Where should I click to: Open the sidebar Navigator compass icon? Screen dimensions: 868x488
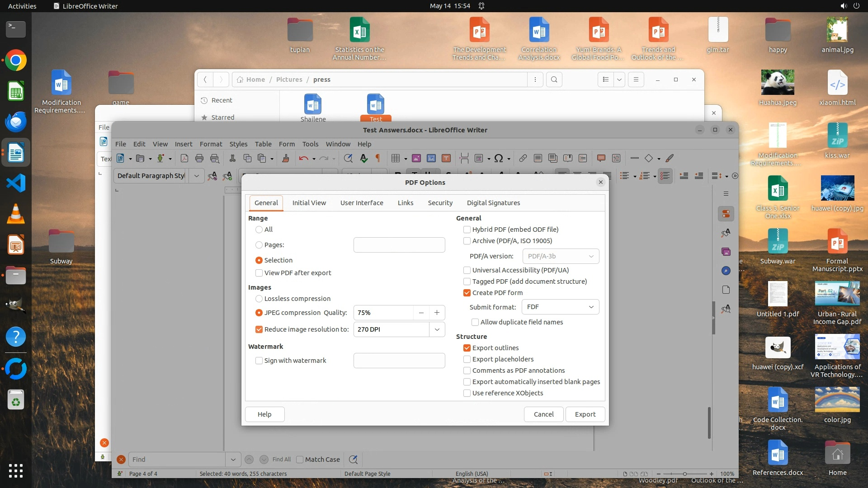click(x=726, y=271)
